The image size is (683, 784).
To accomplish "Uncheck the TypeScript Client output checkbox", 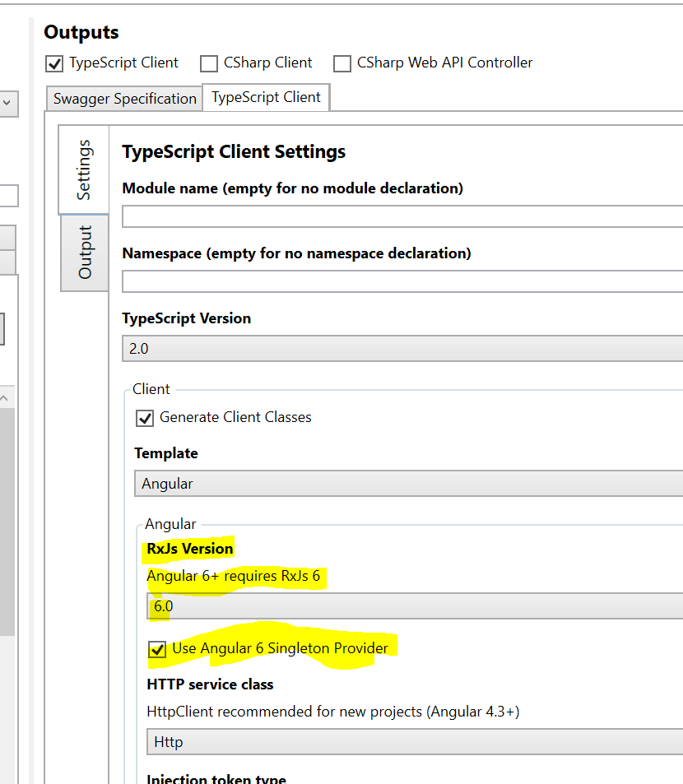I will [x=53, y=63].
